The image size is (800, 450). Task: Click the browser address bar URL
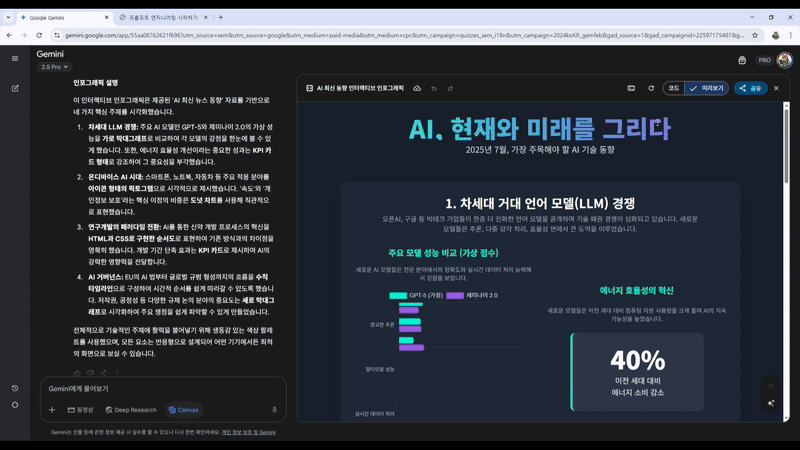pyautogui.click(x=405, y=35)
